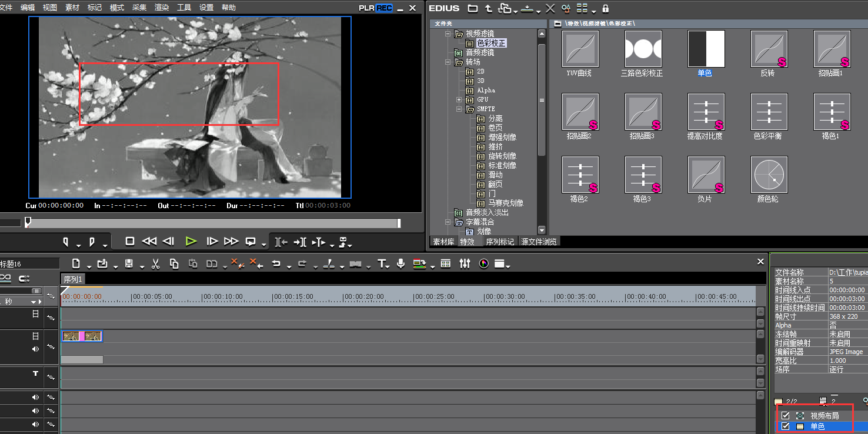Collapse the 字幕混合 tree node
Viewport: 868px width, 434px height.
click(x=448, y=222)
